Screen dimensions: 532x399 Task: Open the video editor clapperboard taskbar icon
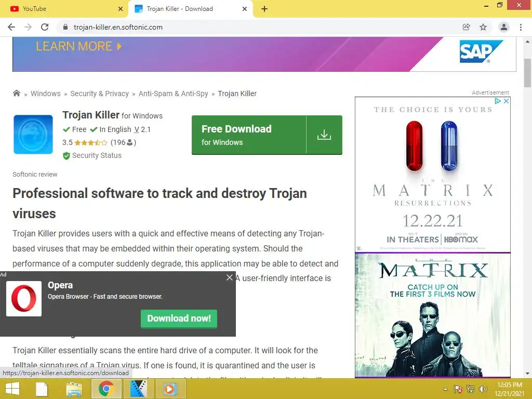click(x=138, y=389)
